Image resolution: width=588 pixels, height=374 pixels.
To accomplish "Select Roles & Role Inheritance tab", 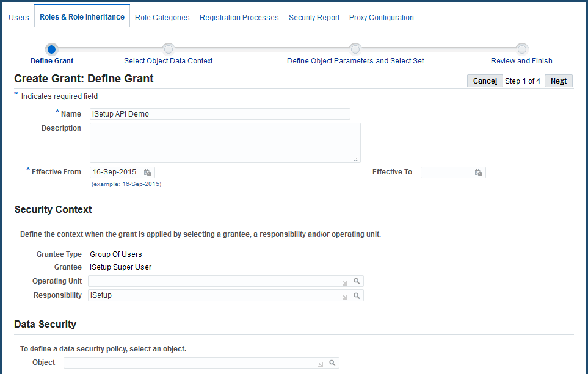I will pos(82,17).
